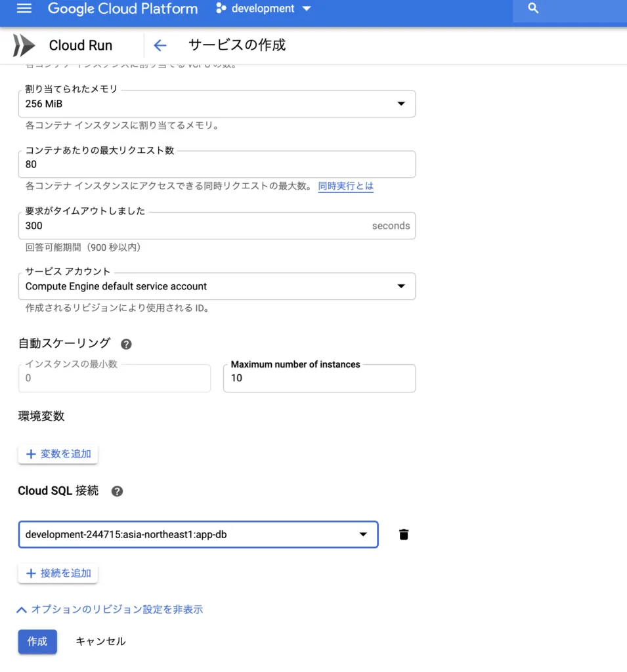Click the Google Cloud Platform title

tap(123, 9)
